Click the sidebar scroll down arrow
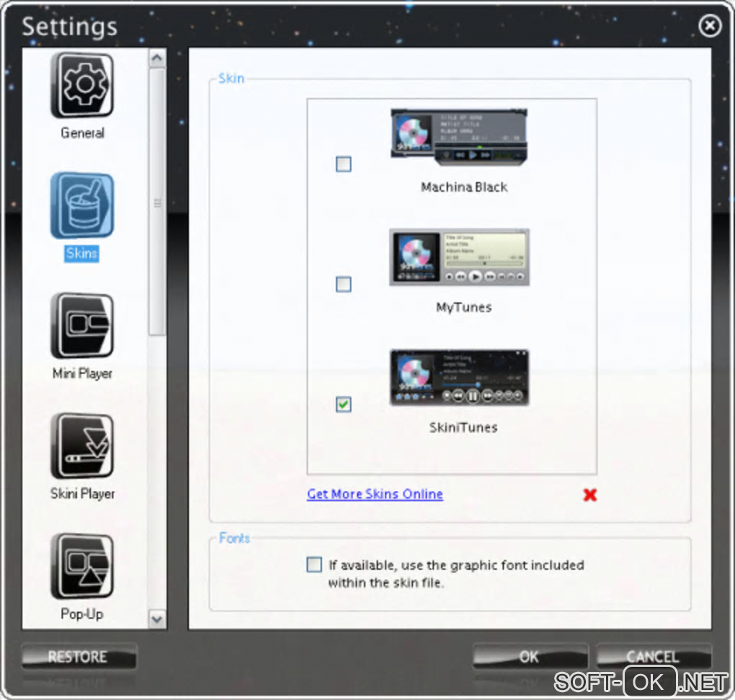 (157, 619)
